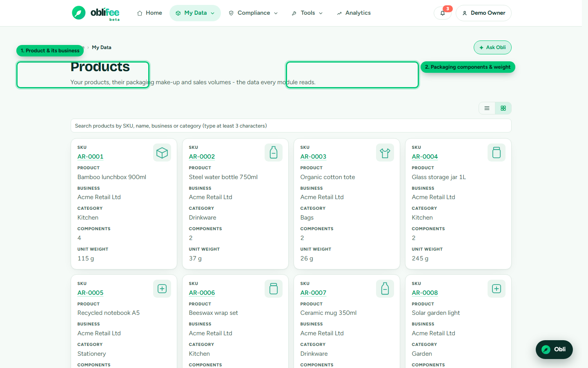
Task: Click the box icon on the AR-0001 card
Action: click(162, 153)
